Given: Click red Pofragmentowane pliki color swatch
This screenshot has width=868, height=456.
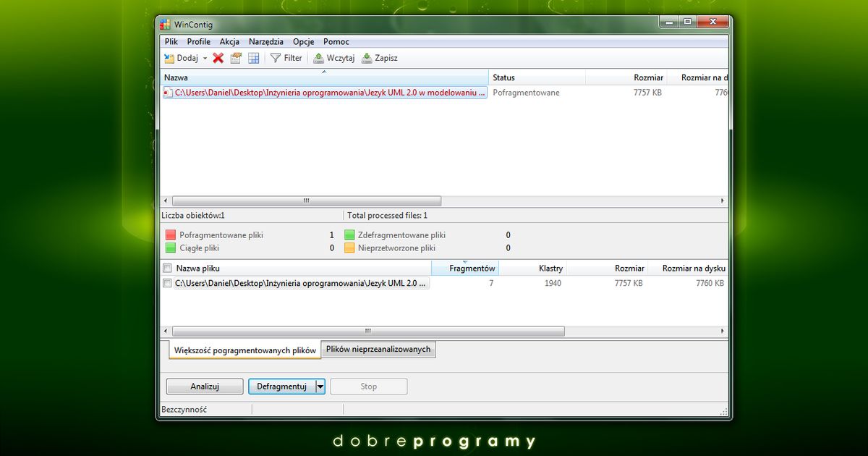Looking at the screenshot, I should pos(171,235).
